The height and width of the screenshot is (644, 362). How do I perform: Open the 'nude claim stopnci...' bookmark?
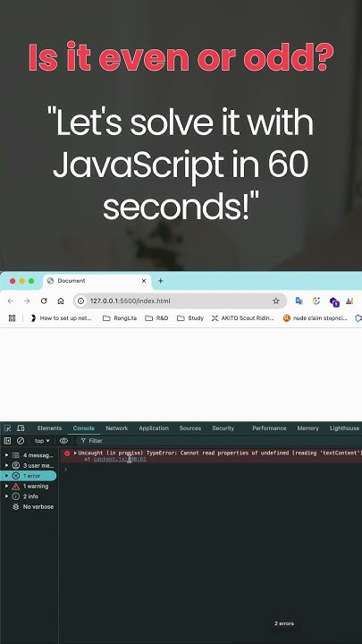[316, 318]
